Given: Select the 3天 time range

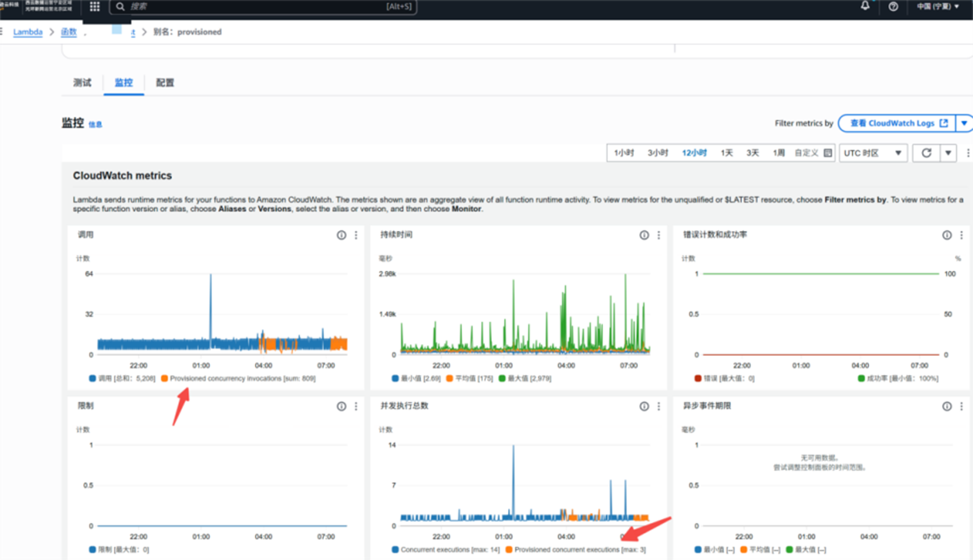Looking at the screenshot, I should click(753, 153).
